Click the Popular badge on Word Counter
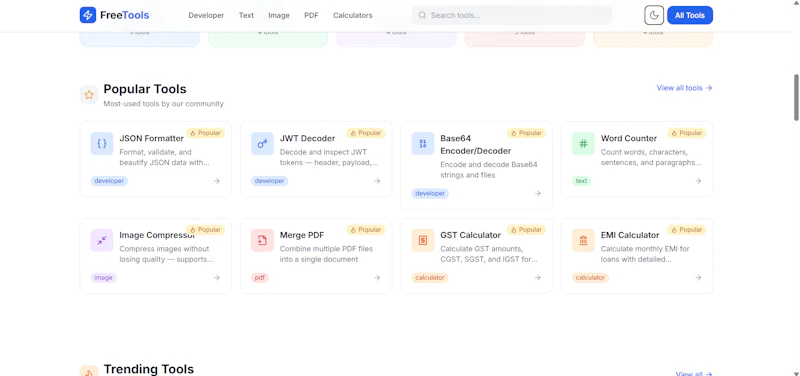Image resolution: width=800 pixels, height=376 pixels. [687, 133]
